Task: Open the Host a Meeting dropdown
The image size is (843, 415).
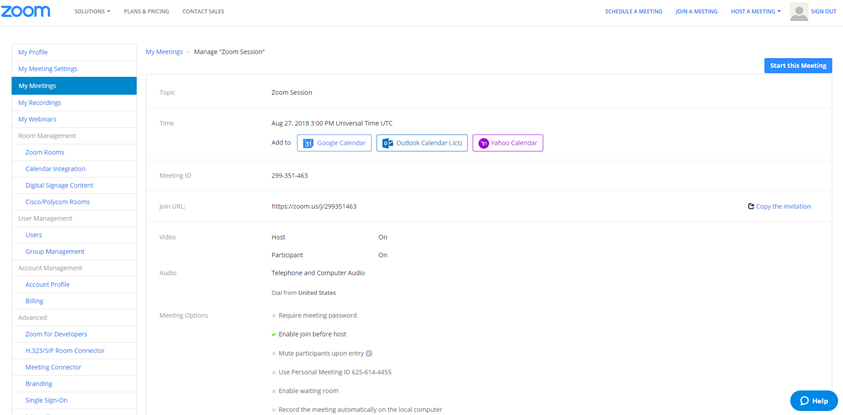Action: [x=755, y=11]
